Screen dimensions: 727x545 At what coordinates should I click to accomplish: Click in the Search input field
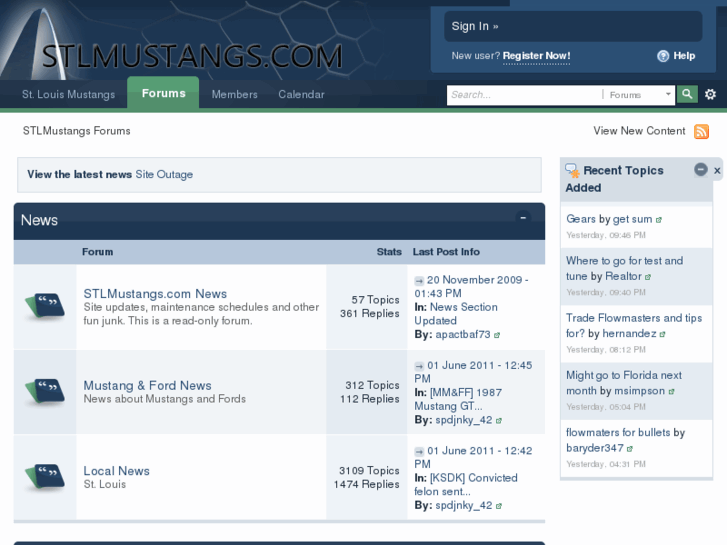tap(525, 95)
